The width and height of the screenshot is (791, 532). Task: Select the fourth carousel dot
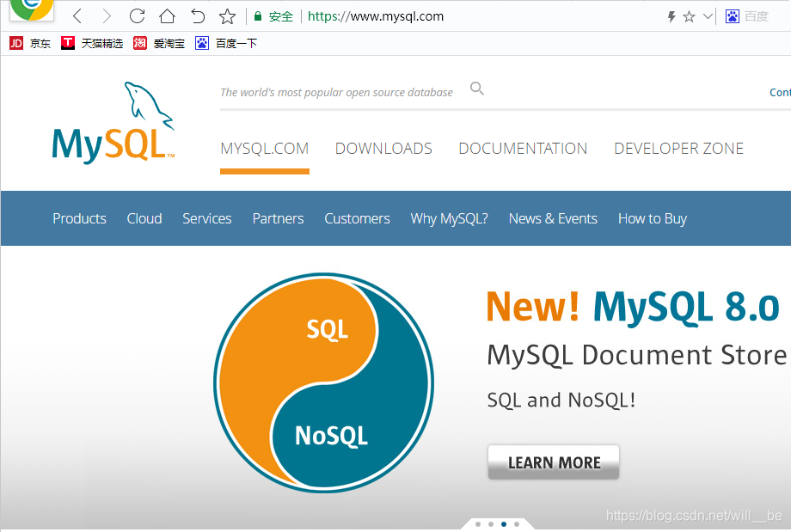(517, 524)
